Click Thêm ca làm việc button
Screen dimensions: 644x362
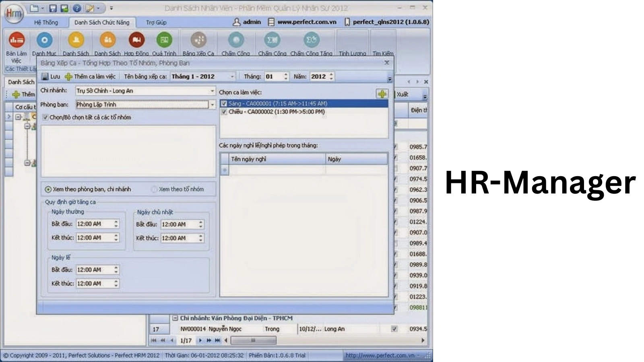[90, 76]
